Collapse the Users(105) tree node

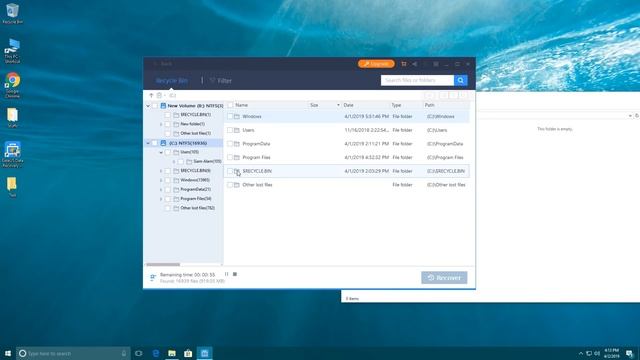pos(161,152)
